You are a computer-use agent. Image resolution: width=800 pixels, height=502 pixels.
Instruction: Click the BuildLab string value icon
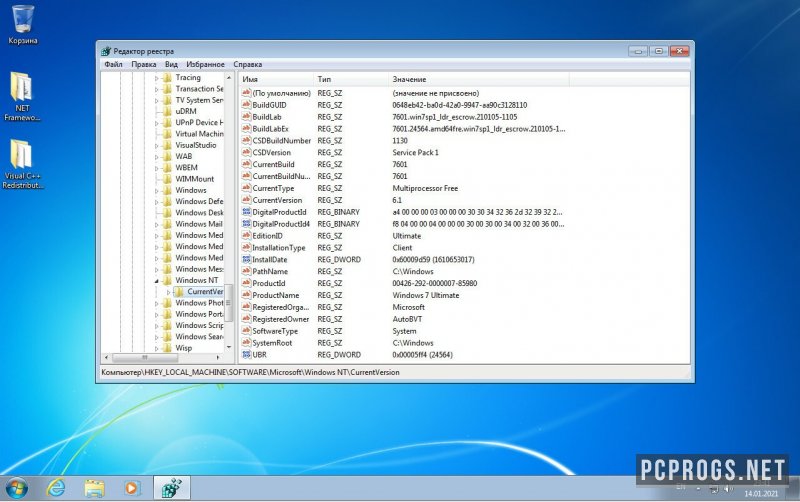point(246,117)
